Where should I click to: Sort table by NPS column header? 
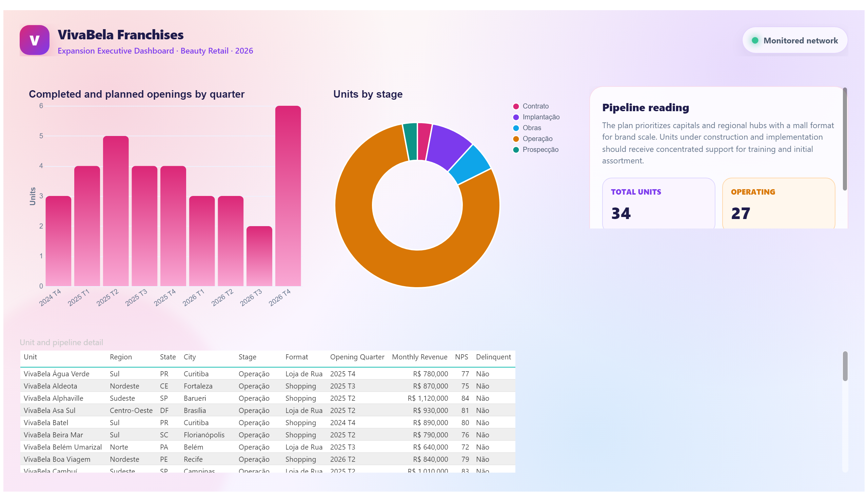tap(461, 357)
